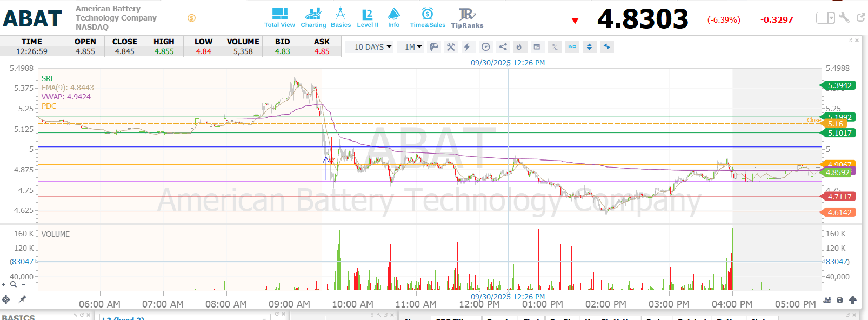Click the BID value 4.83

click(282, 51)
